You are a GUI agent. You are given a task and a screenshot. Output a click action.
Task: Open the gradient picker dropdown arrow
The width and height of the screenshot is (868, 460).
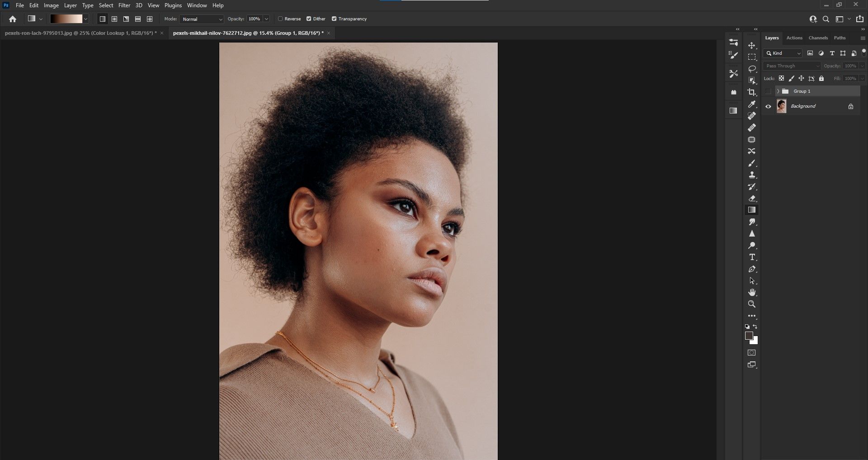click(x=85, y=19)
